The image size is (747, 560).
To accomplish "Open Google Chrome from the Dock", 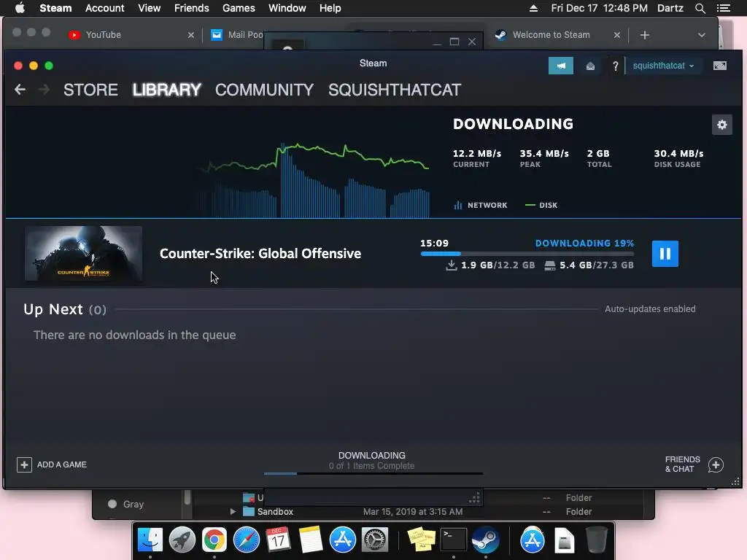I will tap(214, 540).
